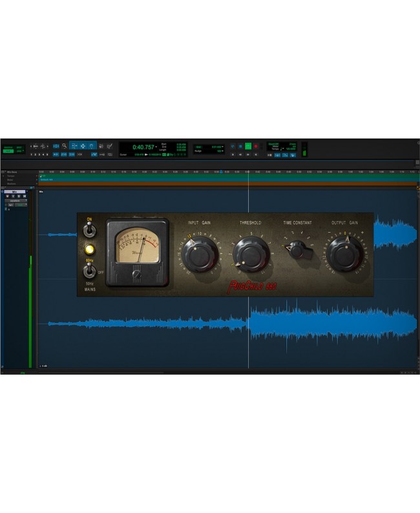This screenshot has height=513, width=420.
Task: Click Zoom preset 5 button
Action: click(47, 154)
